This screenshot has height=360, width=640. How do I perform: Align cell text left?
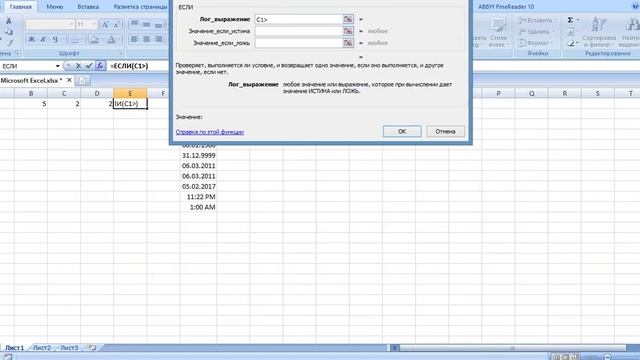134,39
